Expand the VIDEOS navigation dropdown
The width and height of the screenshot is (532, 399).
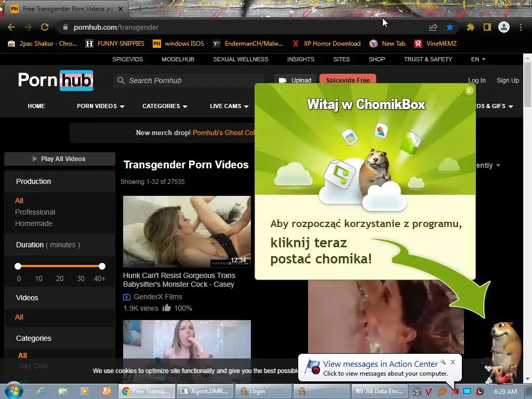pos(100,106)
